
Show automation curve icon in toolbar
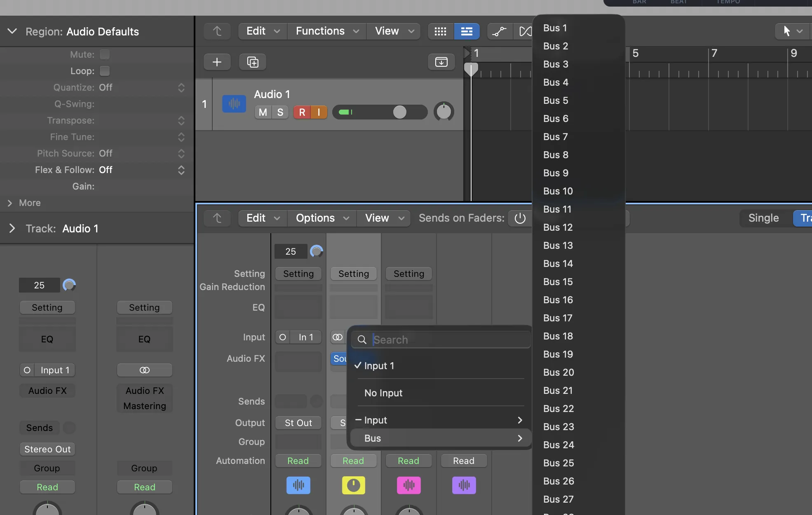[500, 31]
